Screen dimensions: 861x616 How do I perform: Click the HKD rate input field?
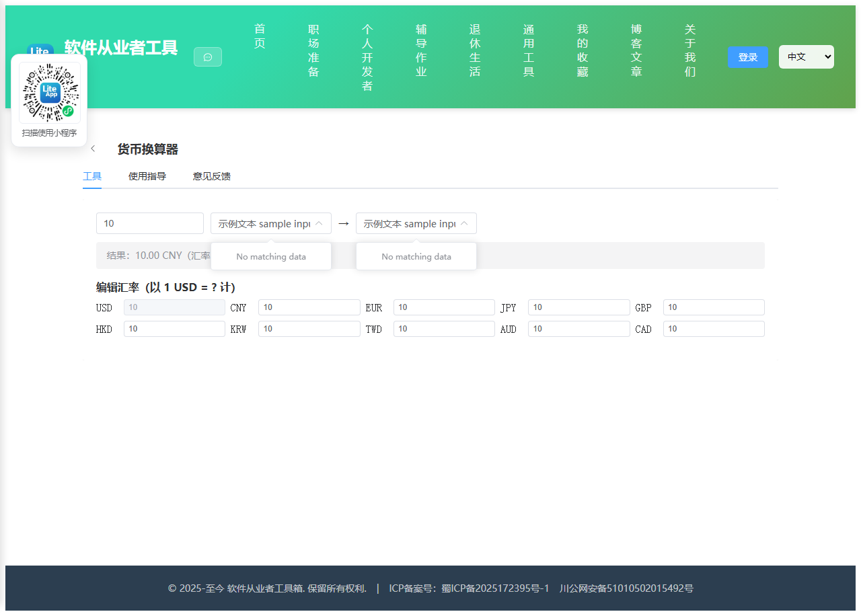(x=174, y=329)
